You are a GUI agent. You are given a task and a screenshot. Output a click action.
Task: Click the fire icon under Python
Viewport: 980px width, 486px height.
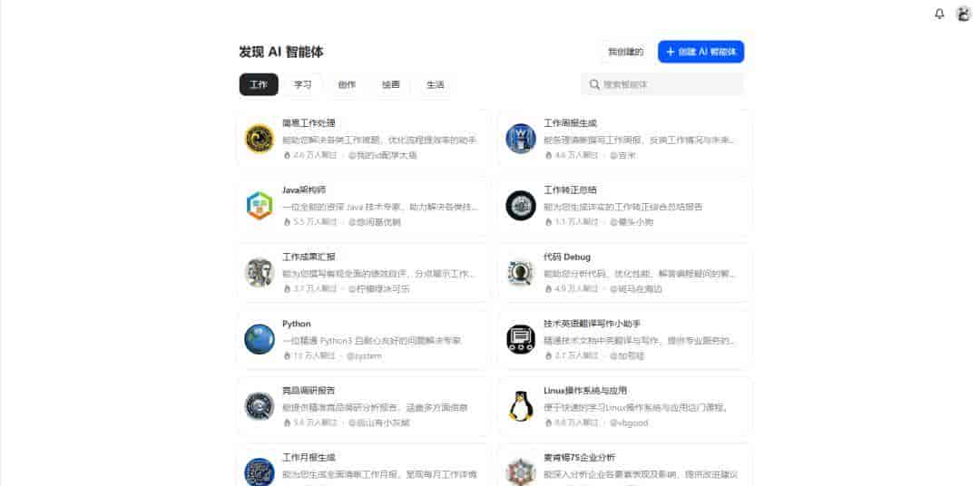[287, 355]
